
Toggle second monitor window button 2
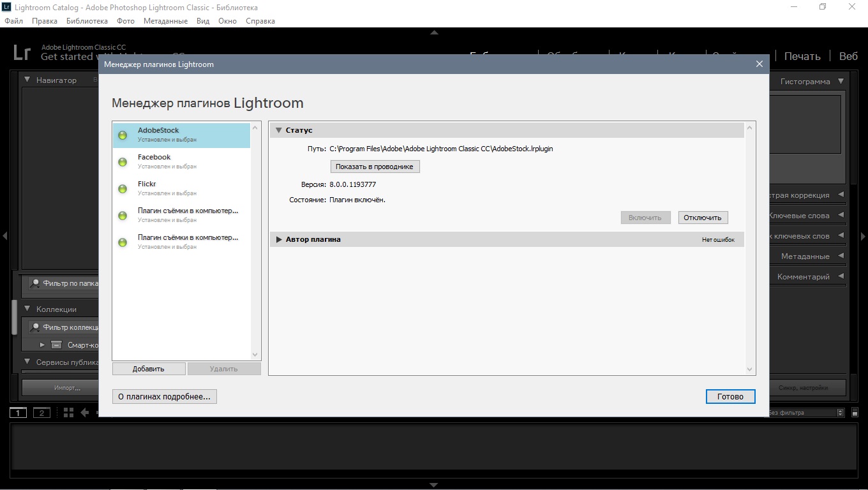(41, 413)
